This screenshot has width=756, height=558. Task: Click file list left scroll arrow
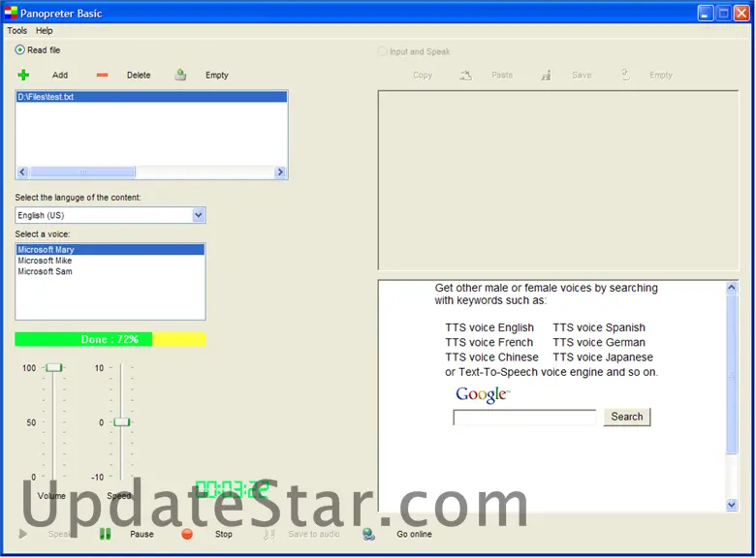click(x=22, y=172)
